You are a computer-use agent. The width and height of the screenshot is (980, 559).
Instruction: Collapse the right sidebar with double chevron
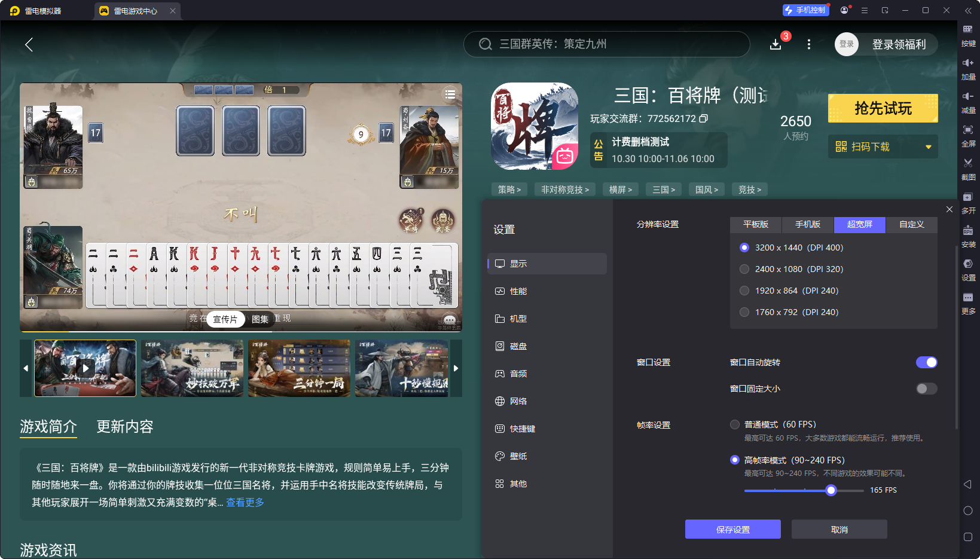click(968, 10)
